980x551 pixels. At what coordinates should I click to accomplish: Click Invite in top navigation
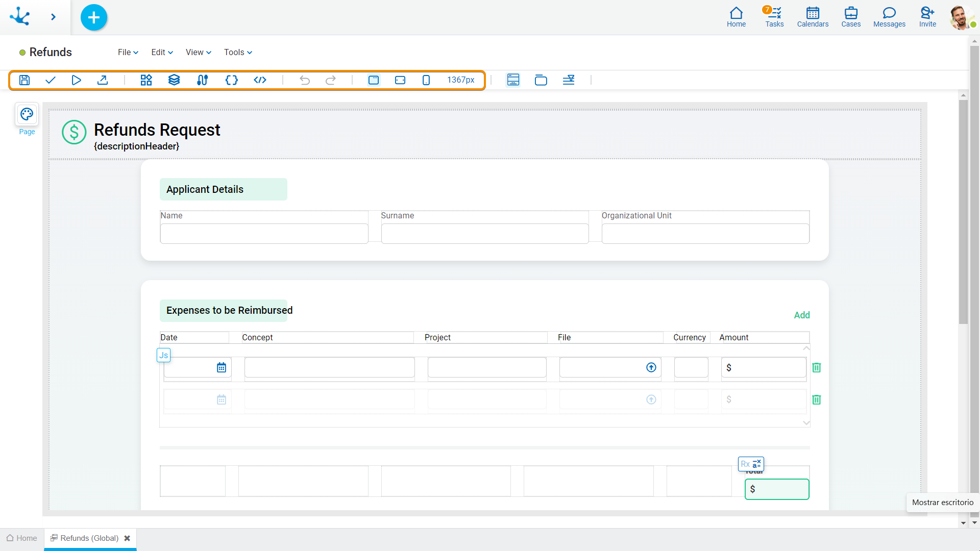pos(927,17)
